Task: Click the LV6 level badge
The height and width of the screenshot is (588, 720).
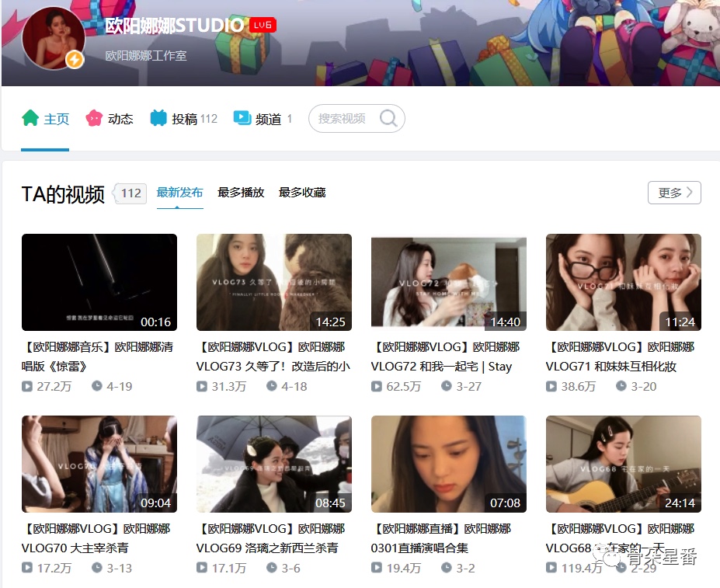Action: tap(263, 26)
